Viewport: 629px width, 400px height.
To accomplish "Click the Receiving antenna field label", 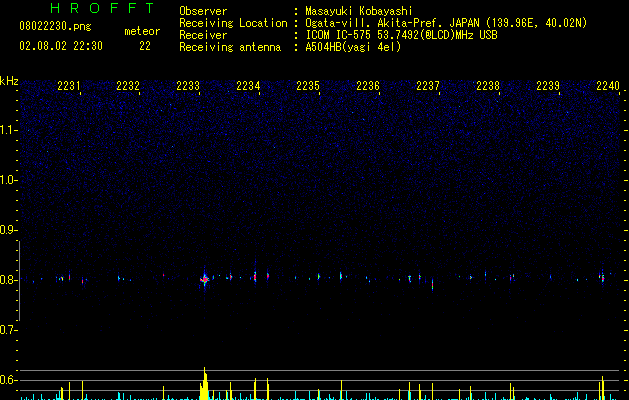I will pos(230,47).
